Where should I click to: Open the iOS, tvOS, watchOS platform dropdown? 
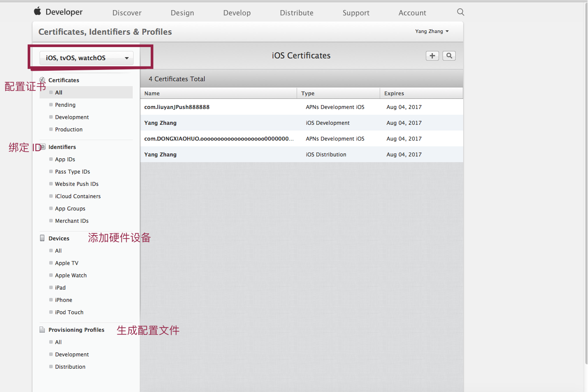pos(87,58)
